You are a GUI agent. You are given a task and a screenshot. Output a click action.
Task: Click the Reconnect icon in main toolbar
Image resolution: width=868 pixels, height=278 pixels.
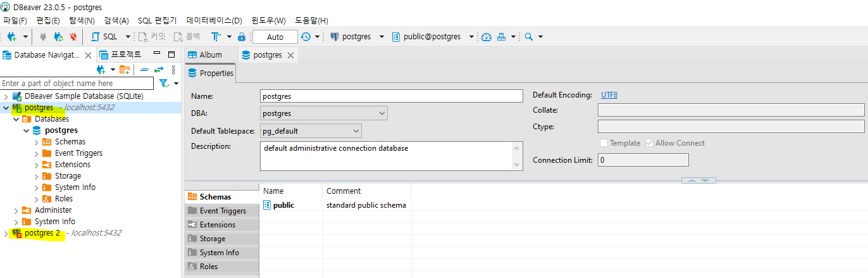58,37
